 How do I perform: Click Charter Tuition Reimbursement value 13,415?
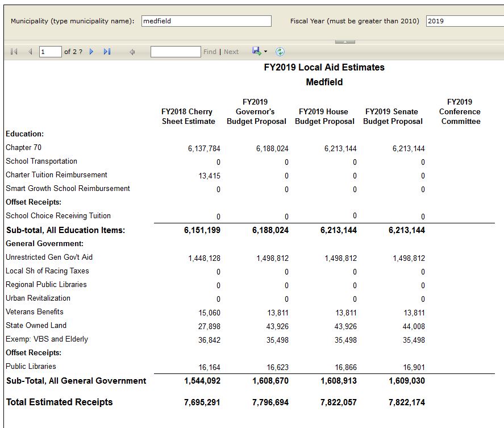point(209,176)
